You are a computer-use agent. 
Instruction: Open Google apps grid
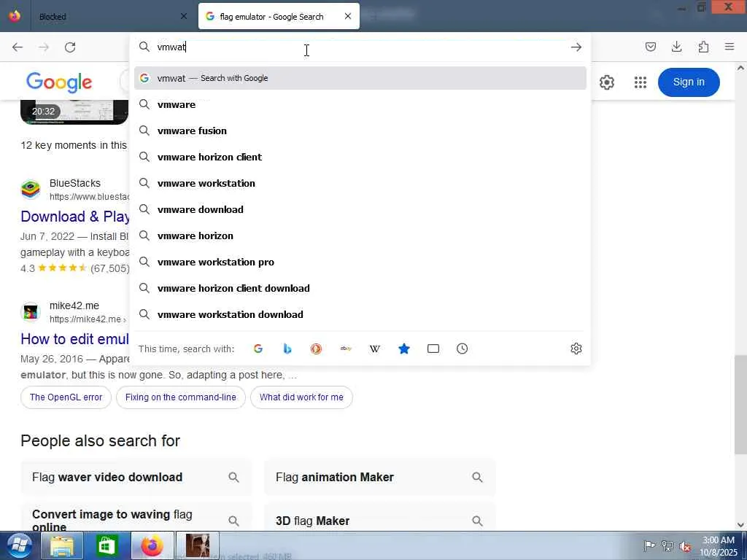pyautogui.click(x=640, y=82)
